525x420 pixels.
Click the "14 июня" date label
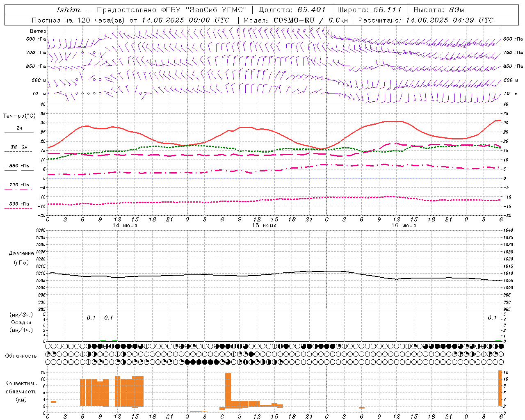125,226
